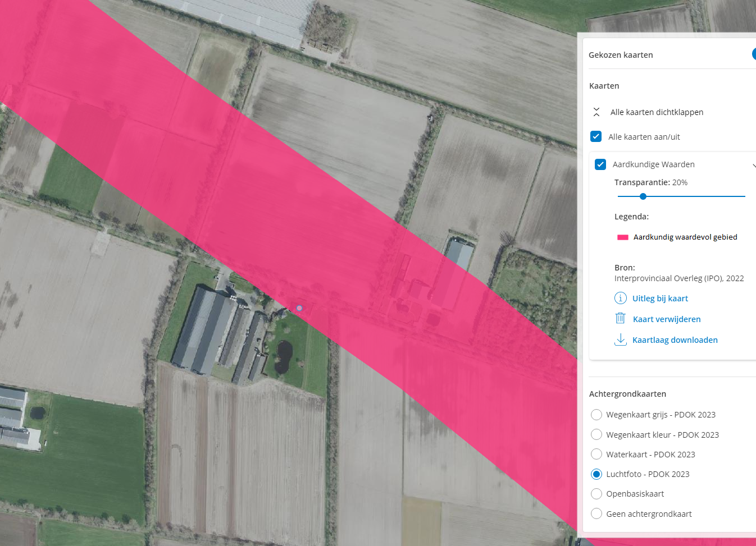The width and height of the screenshot is (756, 546).
Task: Click the Interprovinciaal Overleg (IPO), 2022 source text
Action: tap(679, 278)
